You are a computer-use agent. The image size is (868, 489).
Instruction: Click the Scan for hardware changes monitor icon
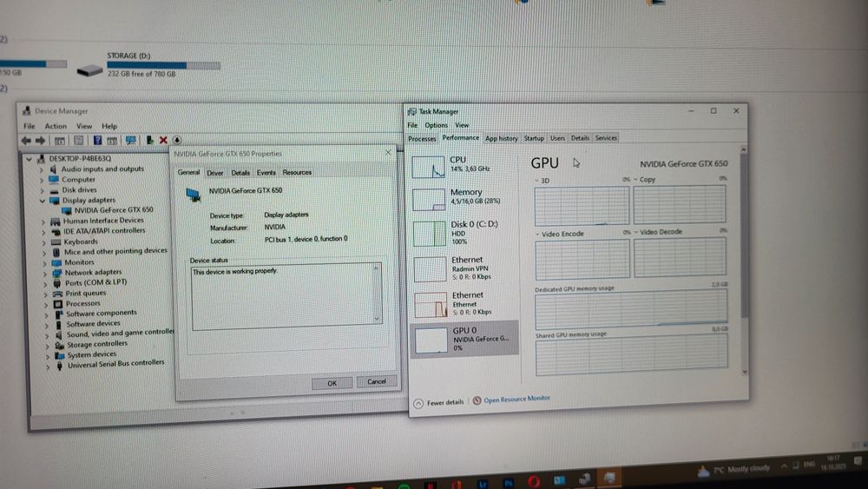click(x=131, y=140)
